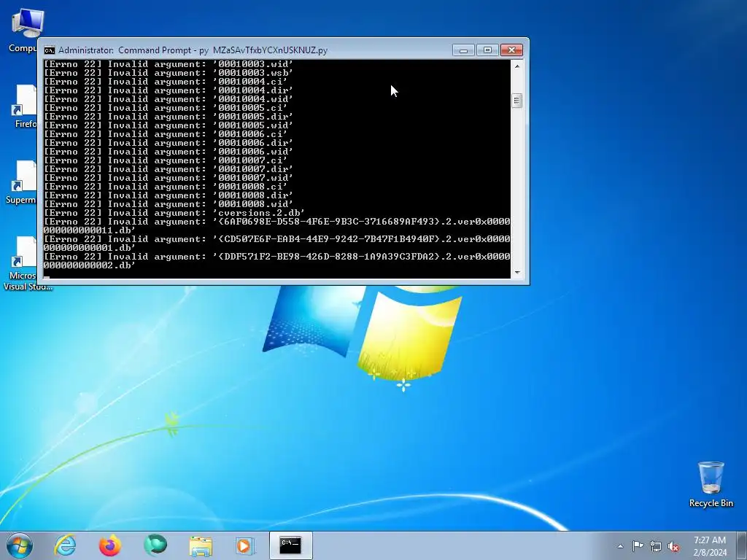
Task: Open Firefox from the taskbar
Action: (110, 545)
